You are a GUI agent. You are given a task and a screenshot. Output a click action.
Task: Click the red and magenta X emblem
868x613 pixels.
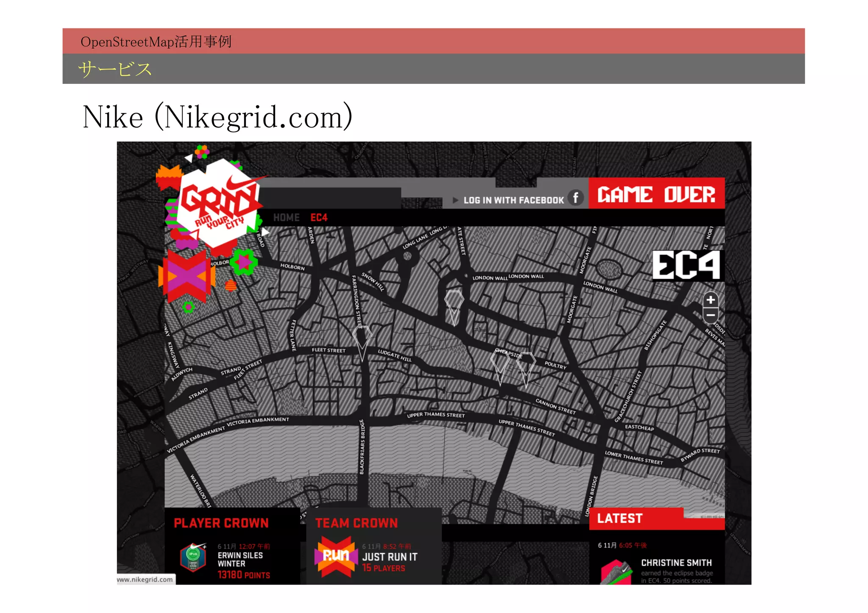[186, 277]
